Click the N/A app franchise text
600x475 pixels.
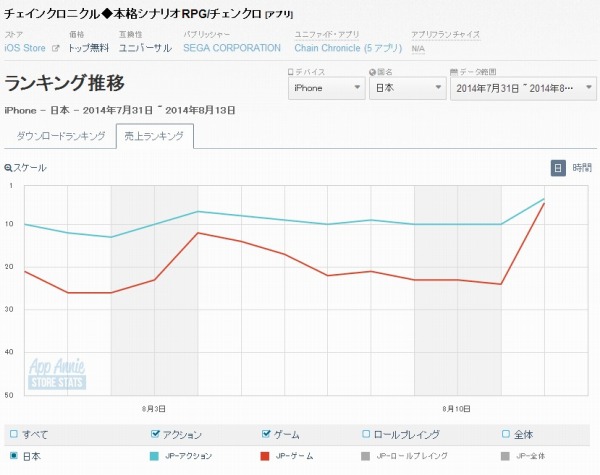tap(418, 49)
